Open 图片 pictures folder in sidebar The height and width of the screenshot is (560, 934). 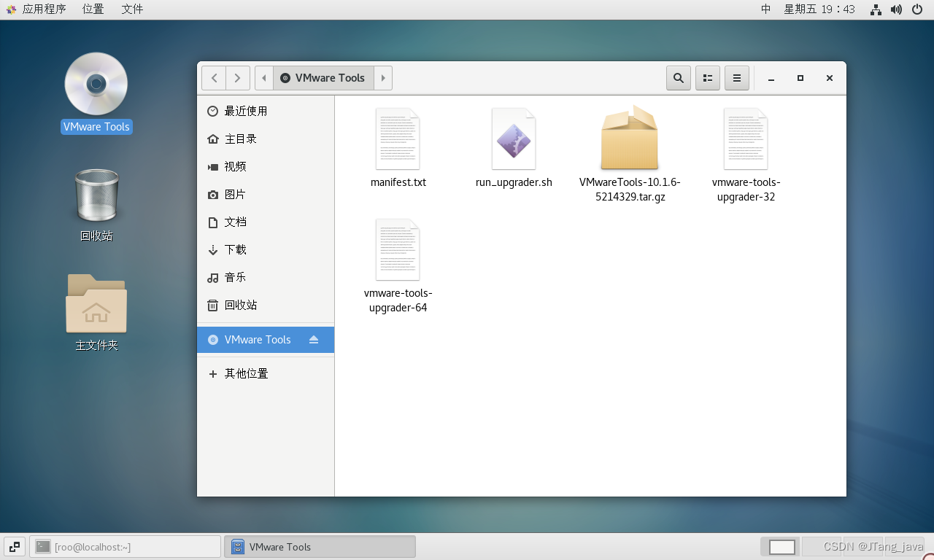(266, 194)
